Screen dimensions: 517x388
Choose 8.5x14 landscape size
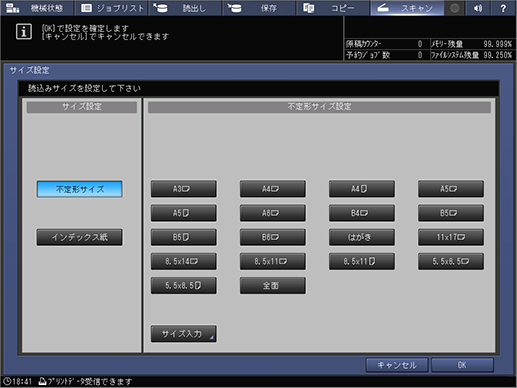(184, 261)
